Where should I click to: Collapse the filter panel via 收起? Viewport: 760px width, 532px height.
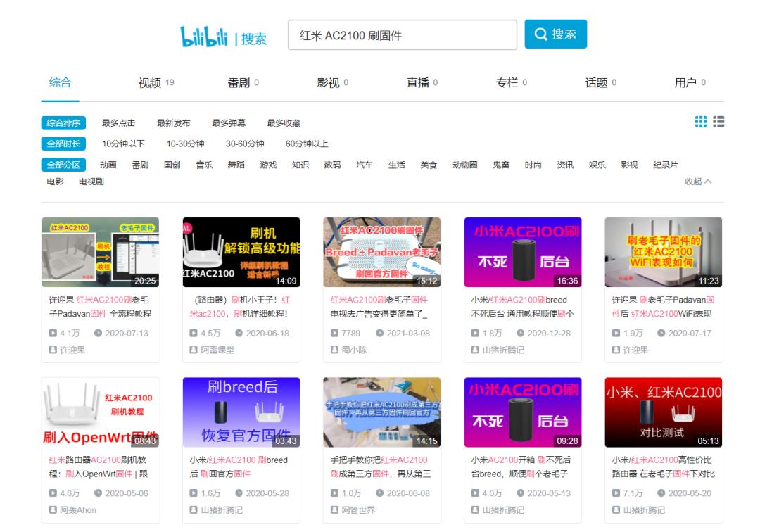[x=694, y=182]
